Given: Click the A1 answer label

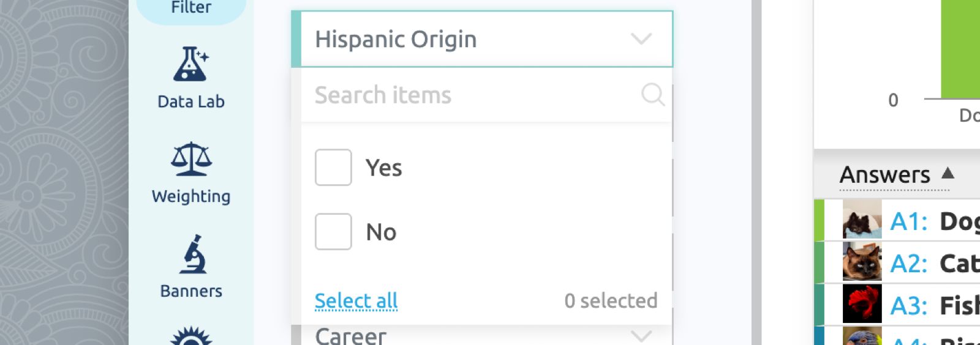Looking at the screenshot, I should tap(909, 221).
